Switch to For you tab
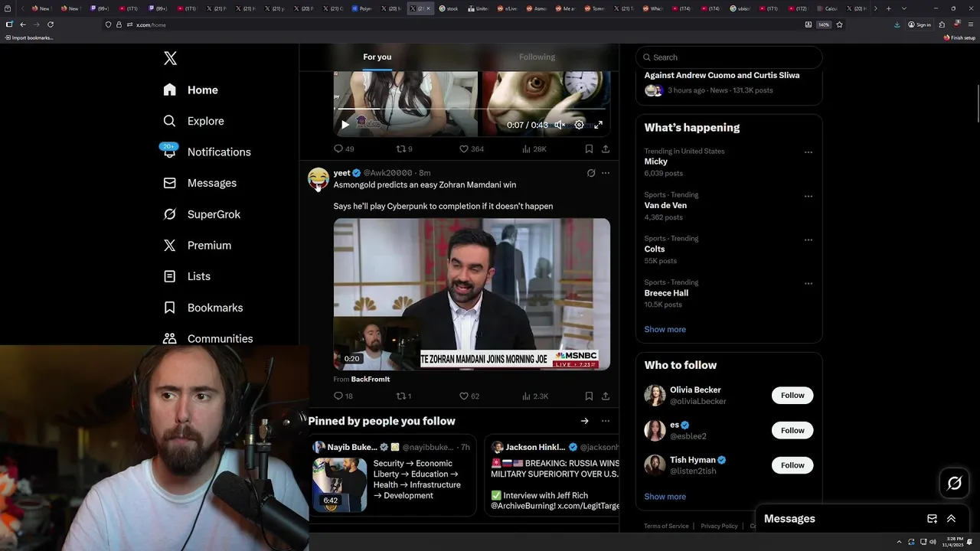Viewport: 980px width, 551px height. pos(377,57)
